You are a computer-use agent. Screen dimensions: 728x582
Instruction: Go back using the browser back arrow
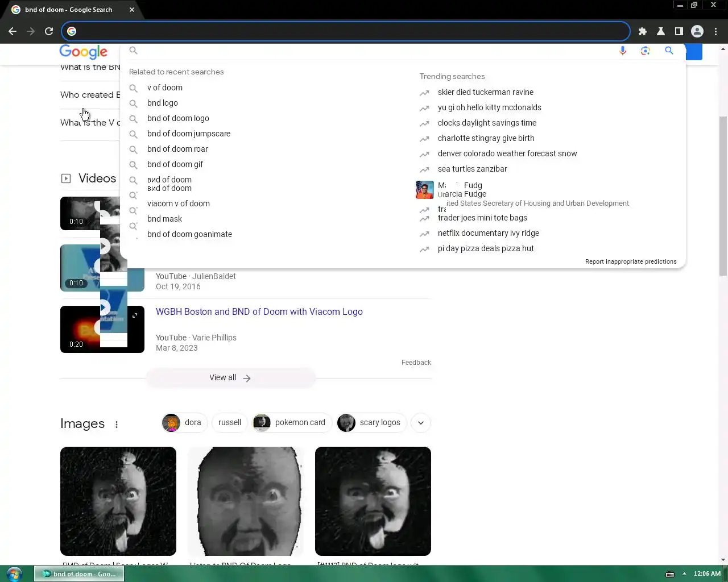[x=13, y=31]
